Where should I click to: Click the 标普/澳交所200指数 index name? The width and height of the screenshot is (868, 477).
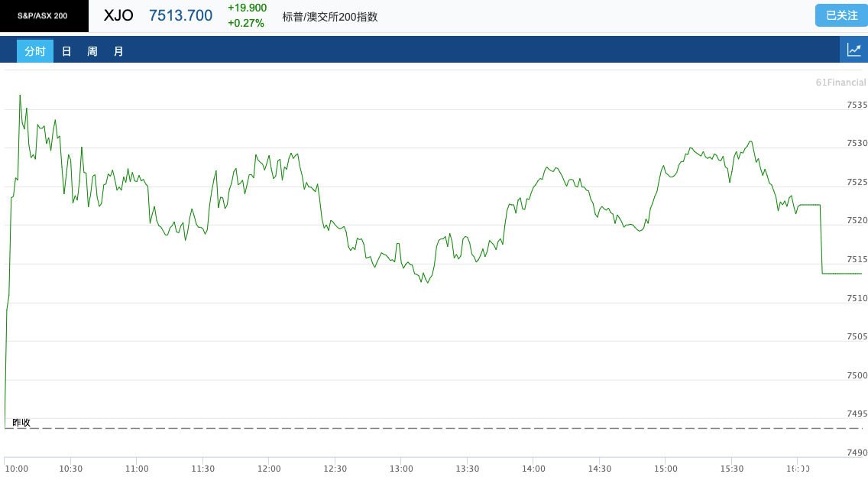330,17
